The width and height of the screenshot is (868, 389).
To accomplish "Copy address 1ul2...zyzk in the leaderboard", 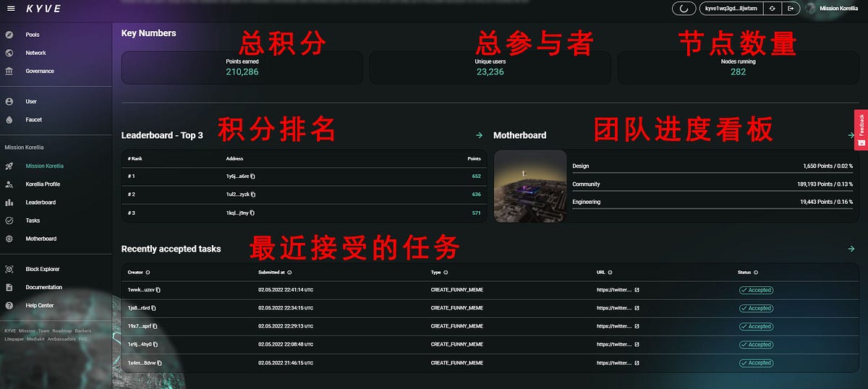I will pos(253,194).
